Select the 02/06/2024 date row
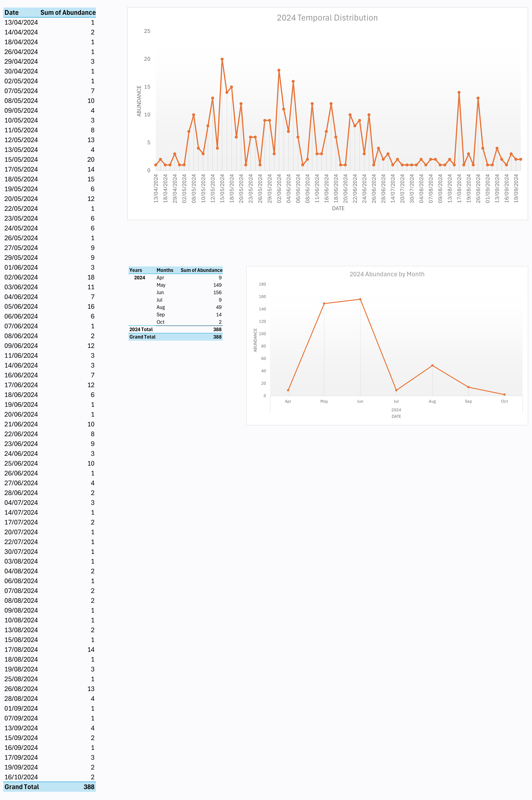Viewport: 532px width, 800px height. [x=49, y=277]
